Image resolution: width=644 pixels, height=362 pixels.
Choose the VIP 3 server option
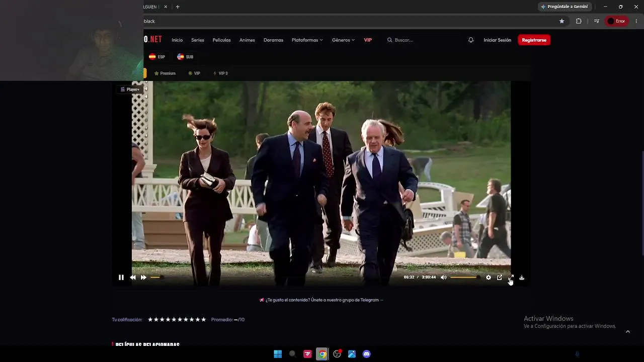[220, 73]
